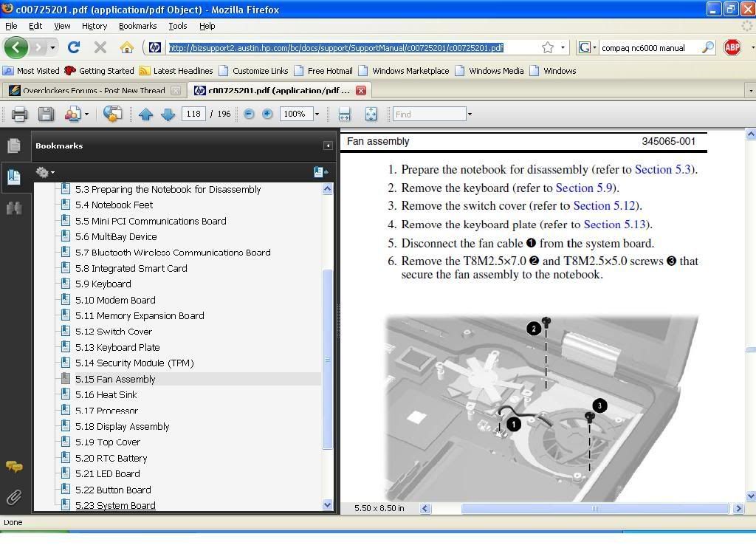Zoom out with the minus button

pos(249,114)
